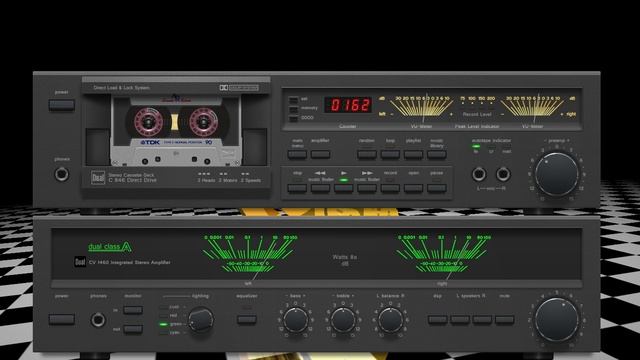Click the balance knob

click(391, 320)
